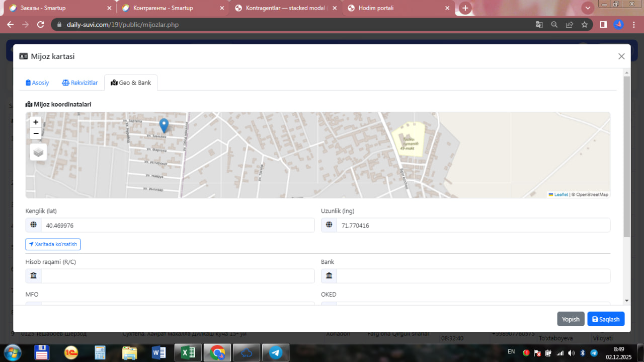
Task: Click the modal's vertical scrollbar
Action: [626, 156]
